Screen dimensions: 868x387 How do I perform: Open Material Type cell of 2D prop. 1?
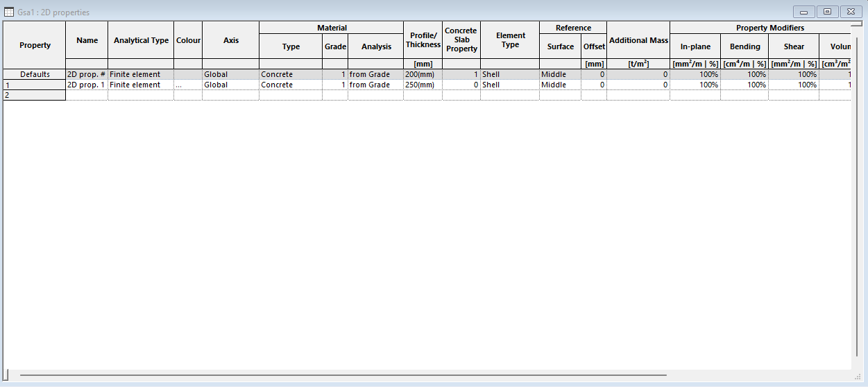(x=290, y=85)
